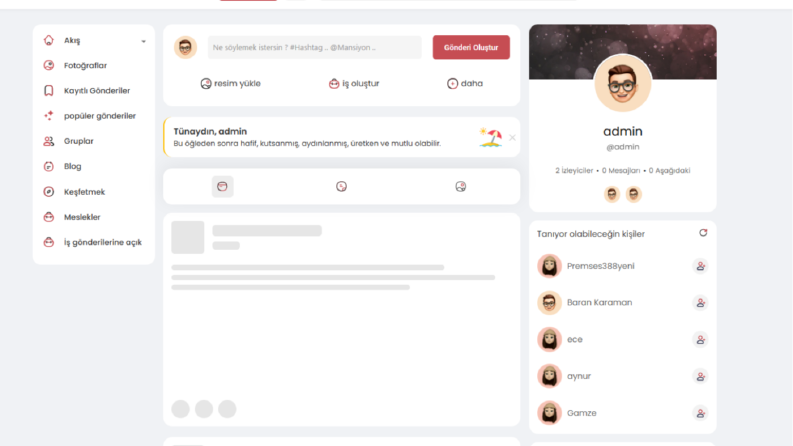
Task: Click the add-user icon next to Gamze
Action: (700, 414)
